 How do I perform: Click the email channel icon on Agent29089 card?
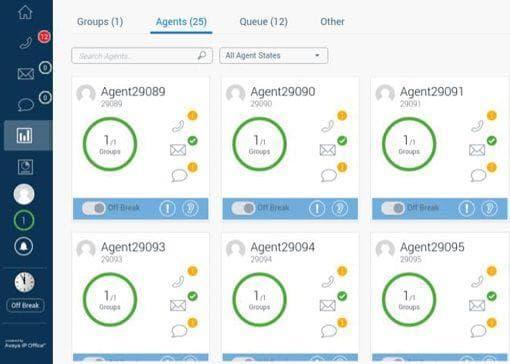178,150
